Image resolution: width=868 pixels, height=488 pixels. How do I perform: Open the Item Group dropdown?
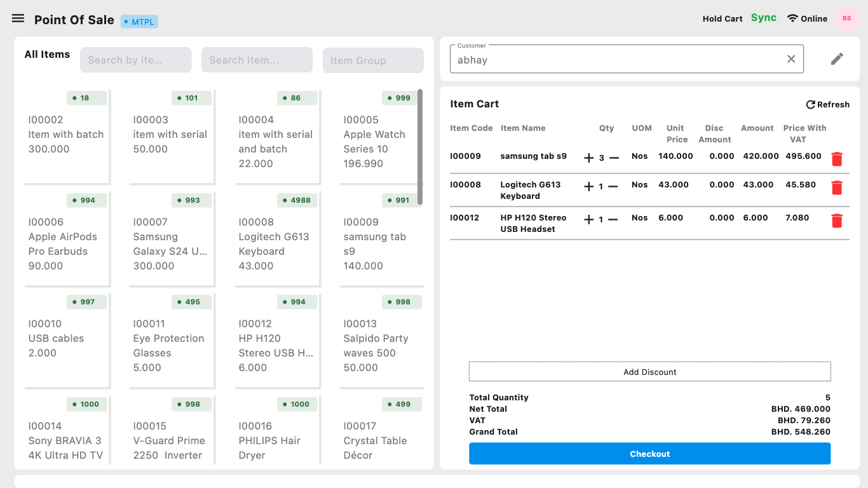[x=373, y=60]
